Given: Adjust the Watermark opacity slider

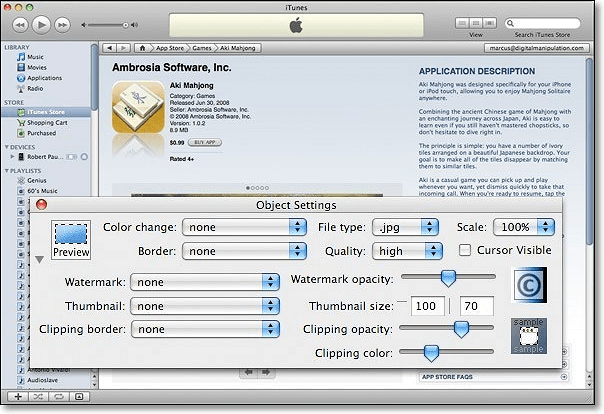Looking at the screenshot, I should point(448,277).
